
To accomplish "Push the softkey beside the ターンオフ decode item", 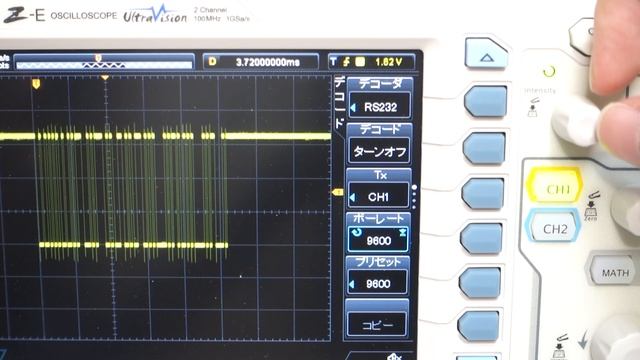I will [x=484, y=148].
